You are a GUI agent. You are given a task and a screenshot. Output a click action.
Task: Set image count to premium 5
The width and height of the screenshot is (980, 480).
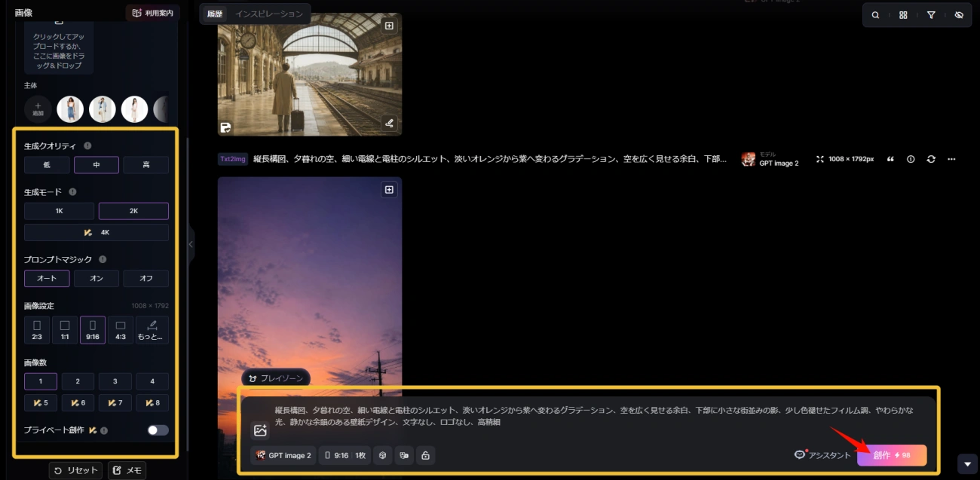click(41, 402)
